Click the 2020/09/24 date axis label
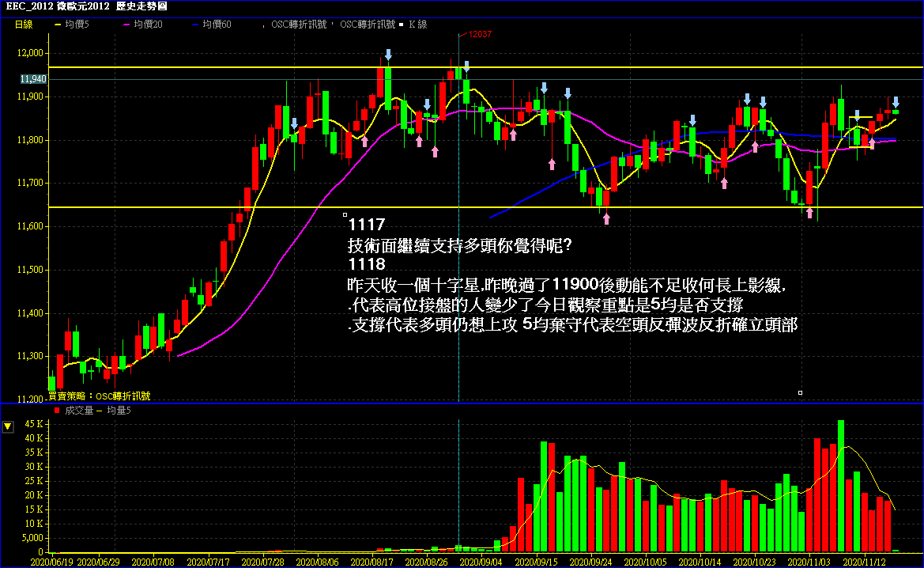924x568 pixels. click(x=591, y=562)
